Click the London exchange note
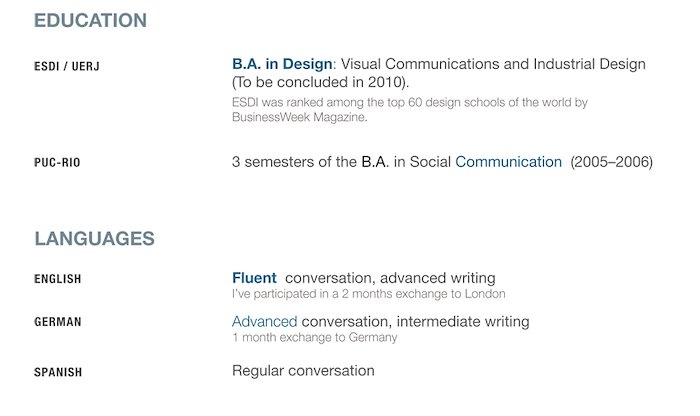Screen dimensions: 700x416 [x=369, y=294]
